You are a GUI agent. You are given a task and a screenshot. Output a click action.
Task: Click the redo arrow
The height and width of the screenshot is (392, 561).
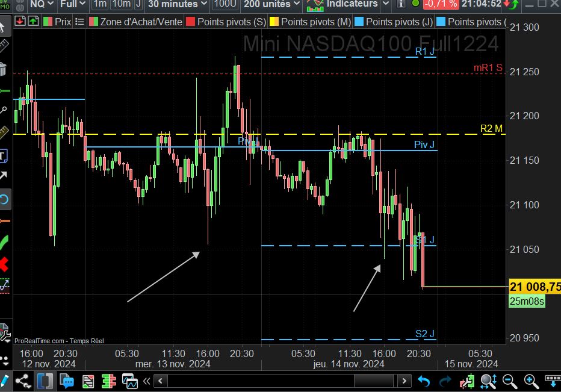point(445,381)
